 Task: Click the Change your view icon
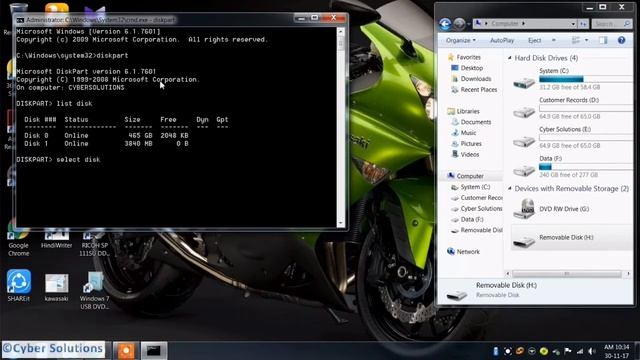pyautogui.click(x=576, y=40)
